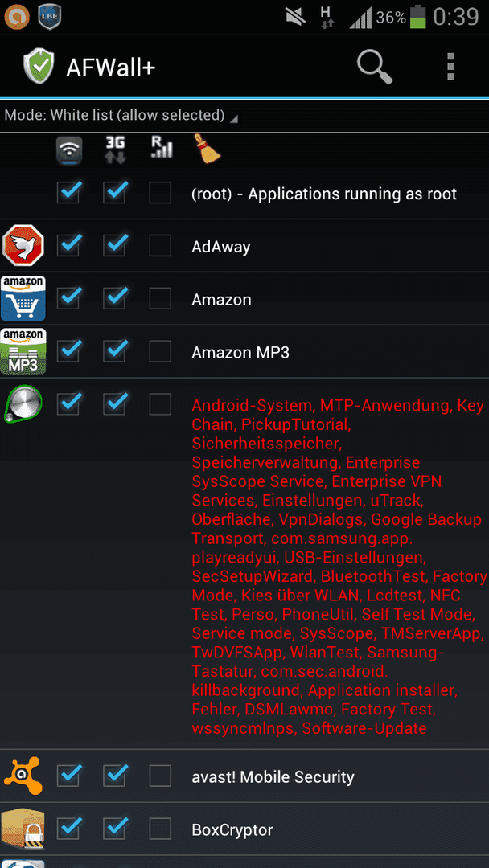Uncheck Wi-Fi access for AdAway
The image size is (489, 868).
[x=68, y=245]
